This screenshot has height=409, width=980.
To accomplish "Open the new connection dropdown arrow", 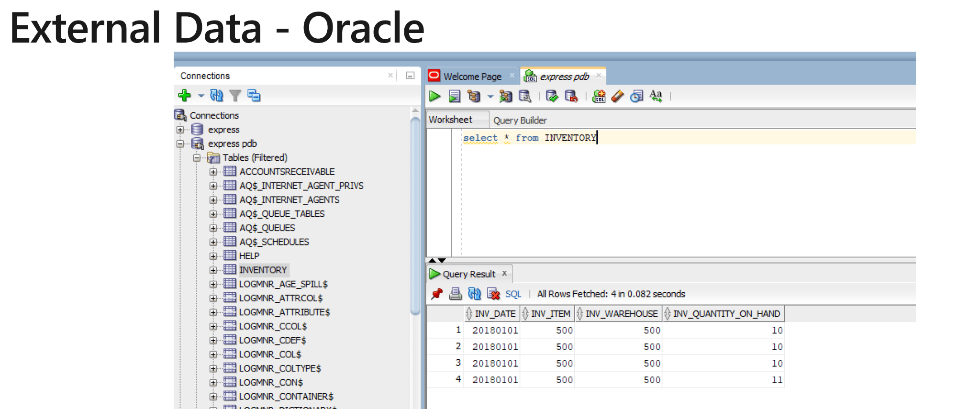I will click(201, 96).
